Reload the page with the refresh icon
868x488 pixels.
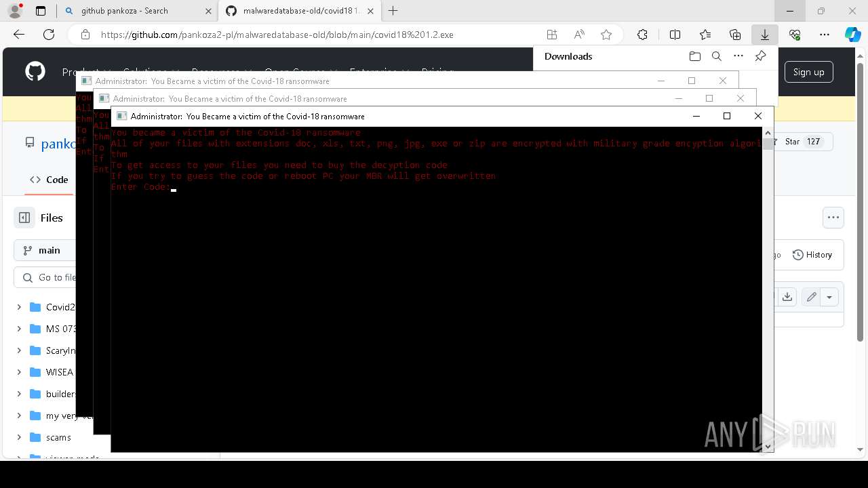tap(49, 35)
